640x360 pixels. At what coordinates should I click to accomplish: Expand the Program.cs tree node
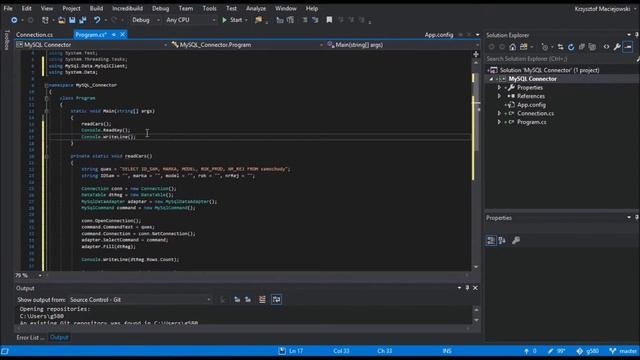click(499, 122)
